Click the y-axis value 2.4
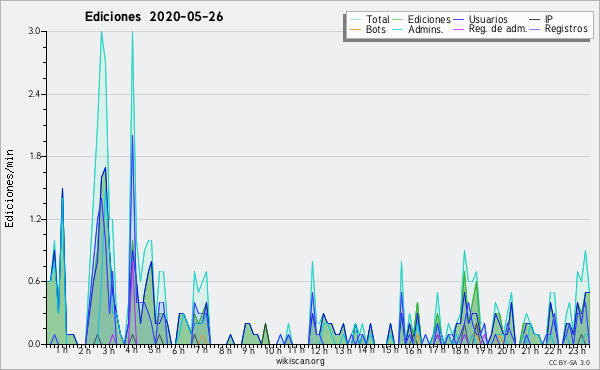The width and height of the screenshot is (600, 370). pyautogui.click(x=34, y=94)
